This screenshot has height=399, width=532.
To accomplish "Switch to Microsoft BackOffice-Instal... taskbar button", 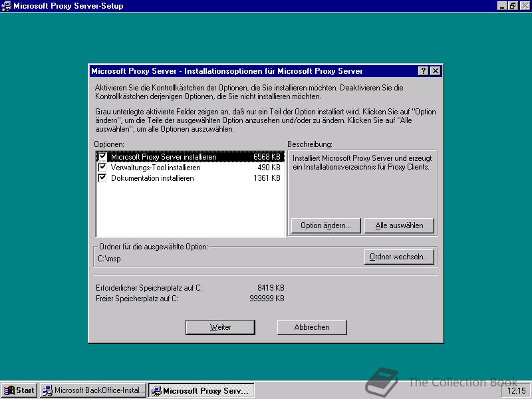I will point(92,390).
